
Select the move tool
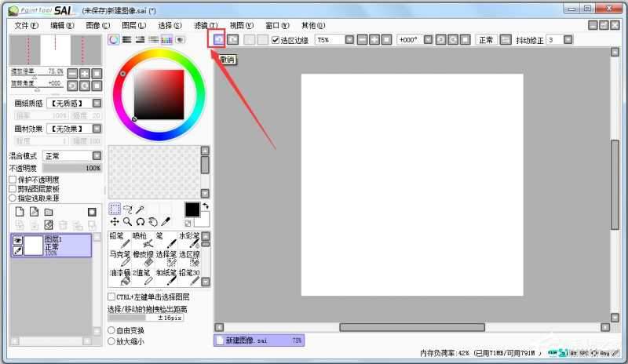point(115,222)
